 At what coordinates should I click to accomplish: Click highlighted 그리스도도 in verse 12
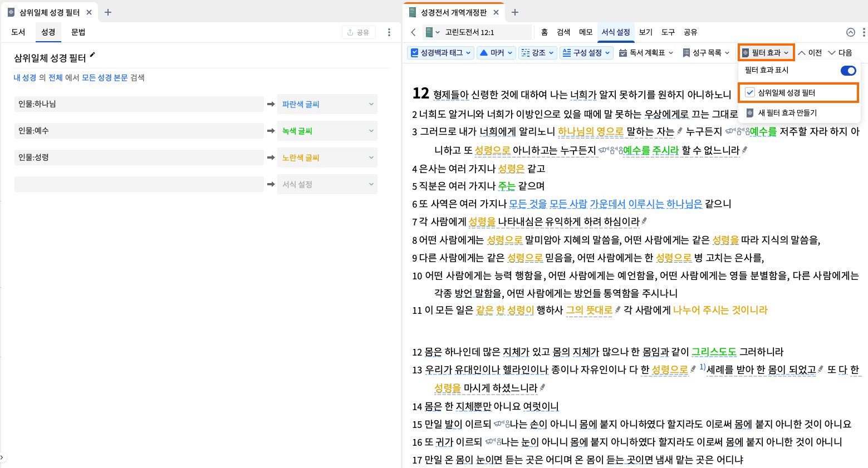[714, 352]
